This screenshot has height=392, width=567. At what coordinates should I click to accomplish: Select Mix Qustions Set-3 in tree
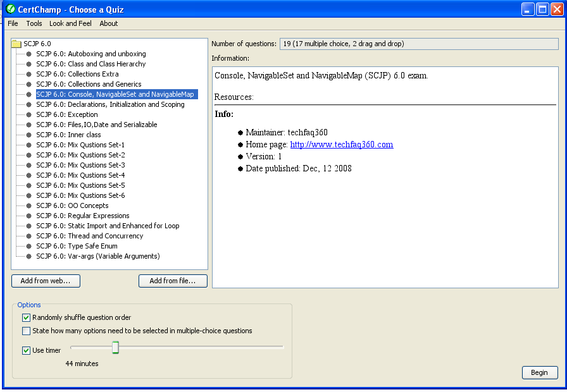click(80, 165)
